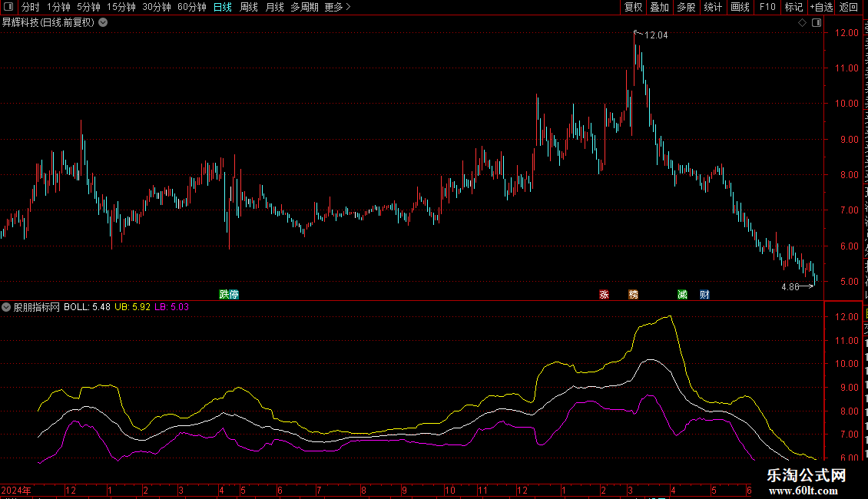Click the 标记 mark button
The height and width of the screenshot is (499, 868).
(793, 7)
